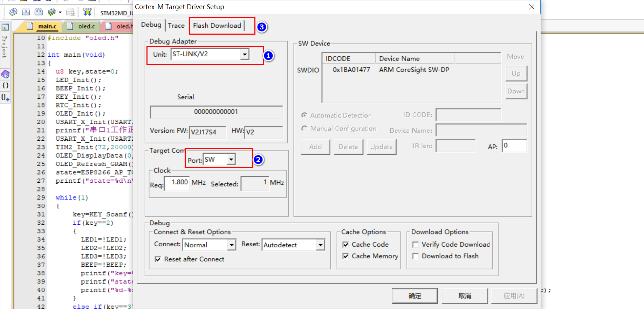Click the Down move button

point(516,91)
